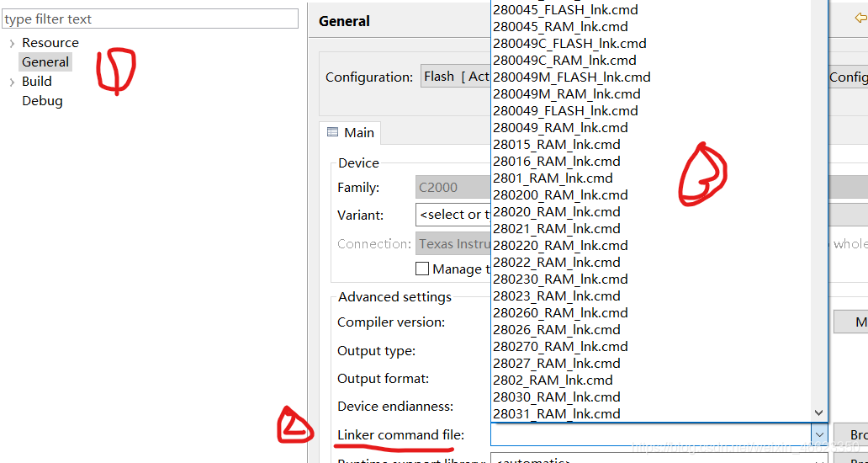The image size is (868, 463).
Task: Click the type filter text field
Action: pyautogui.click(x=150, y=19)
